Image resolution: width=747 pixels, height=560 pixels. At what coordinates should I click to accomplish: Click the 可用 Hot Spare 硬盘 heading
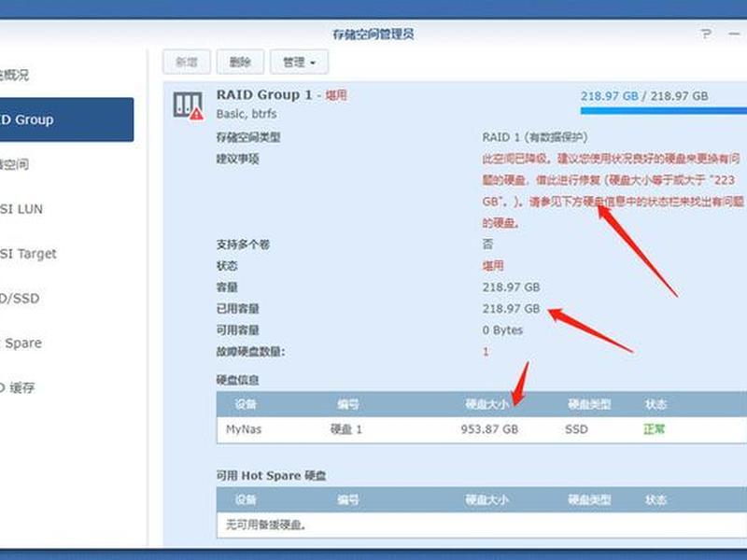pyautogui.click(x=271, y=475)
